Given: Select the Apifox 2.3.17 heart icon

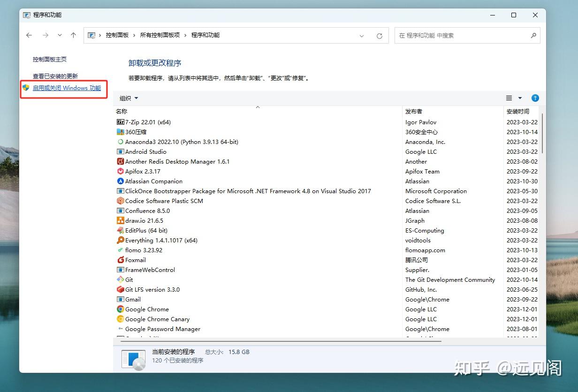Looking at the screenshot, I should tap(121, 171).
